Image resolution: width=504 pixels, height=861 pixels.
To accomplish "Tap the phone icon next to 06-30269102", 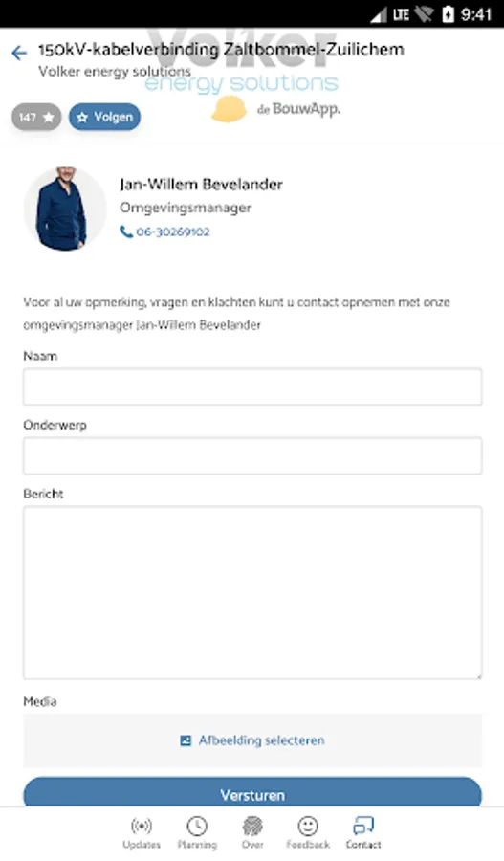I will 125,232.
